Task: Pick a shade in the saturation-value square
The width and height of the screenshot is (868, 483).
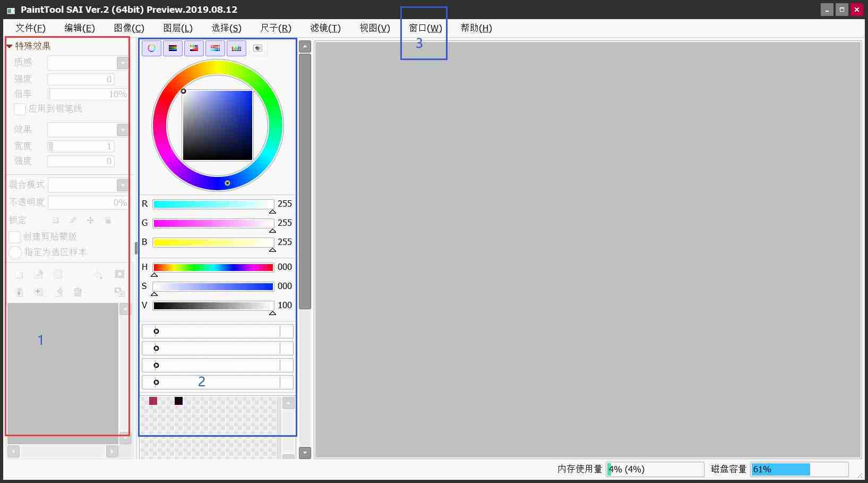Action: click(218, 125)
